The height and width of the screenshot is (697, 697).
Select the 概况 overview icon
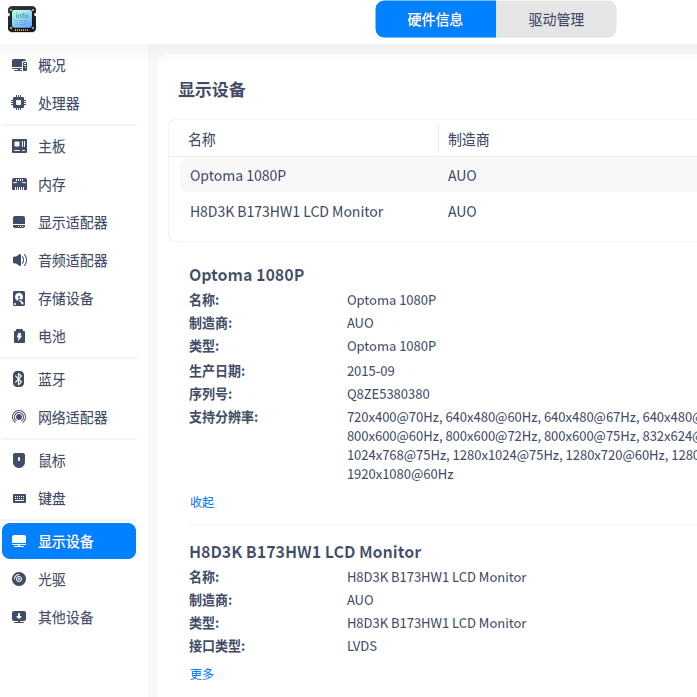(19, 66)
